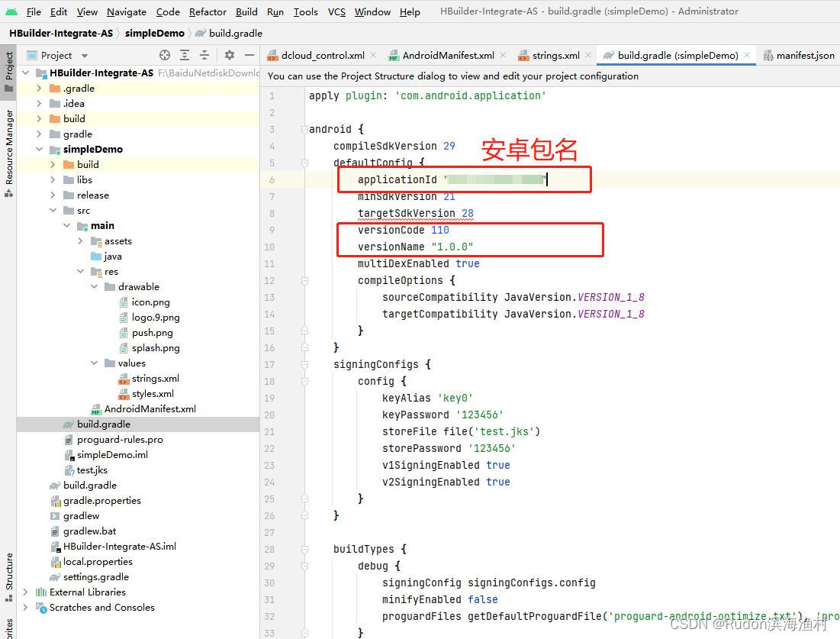Open the Refactor menu

[208, 11]
